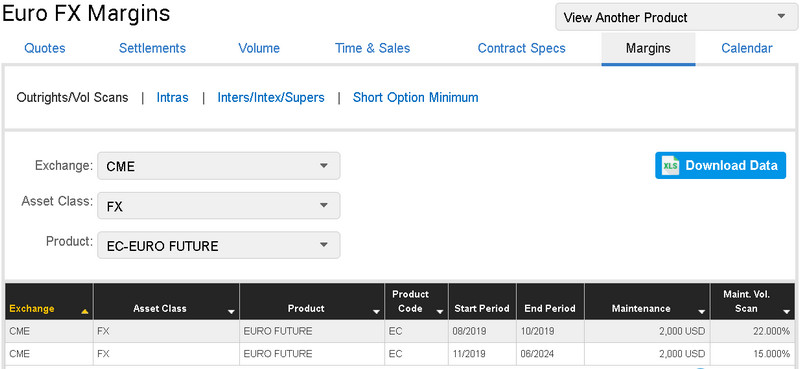Expand the Exchange CME dropdown
Image resolution: width=800 pixels, height=369 pixels.
click(218, 166)
